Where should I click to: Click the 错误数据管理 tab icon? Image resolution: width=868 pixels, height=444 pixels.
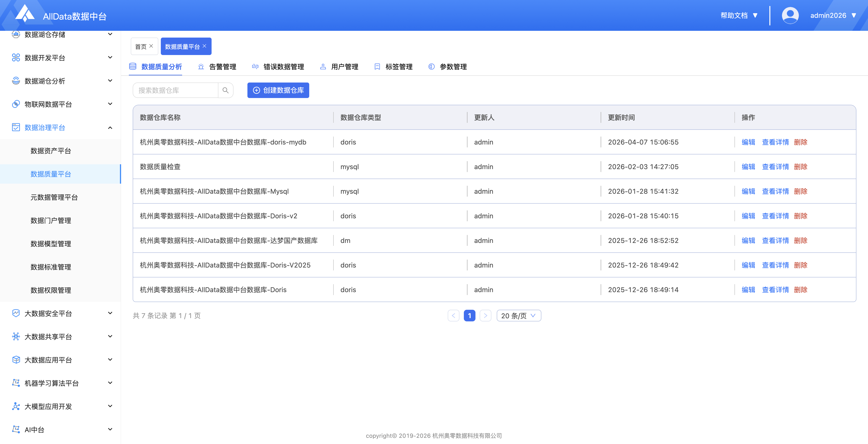255,67
